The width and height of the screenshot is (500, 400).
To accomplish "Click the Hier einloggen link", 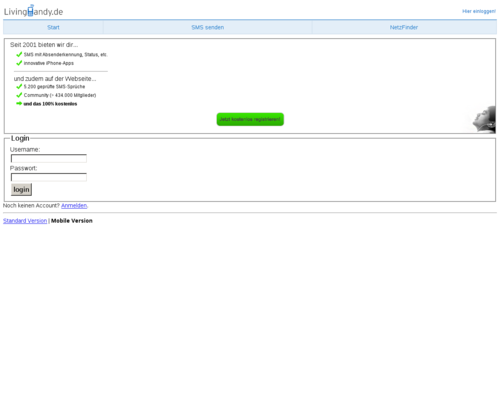I will pyautogui.click(x=479, y=11).
